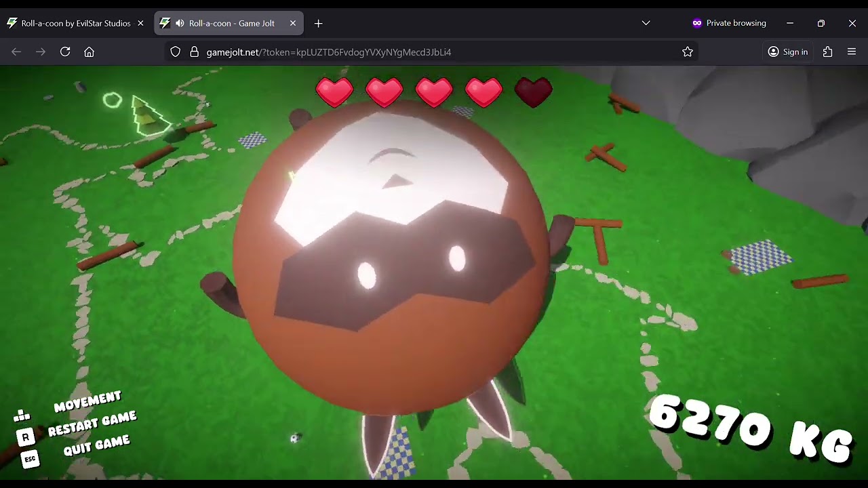The image size is (868, 488).
Task: Bookmark this page with the star
Action: click(x=688, y=52)
